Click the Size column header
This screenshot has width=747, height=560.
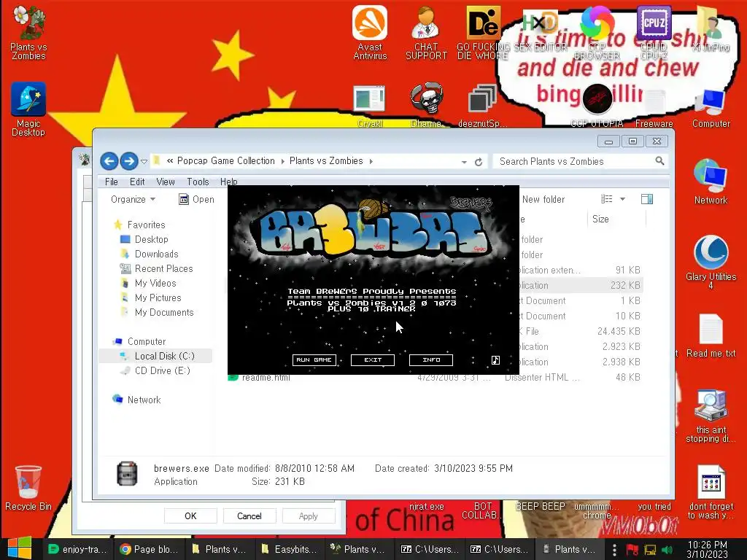point(616,219)
